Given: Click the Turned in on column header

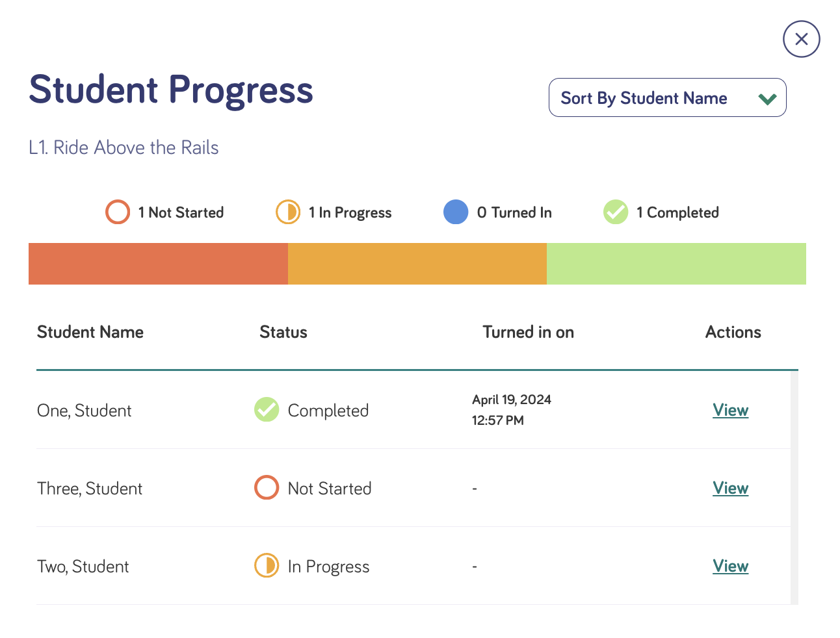Looking at the screenshot, I should [x=529, y=332].
